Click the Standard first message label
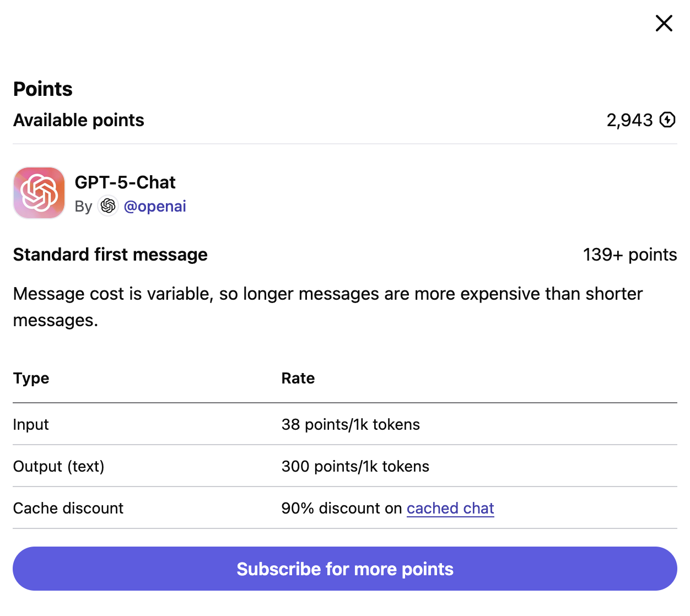Viewport: 690px width, 616px height. point(110,255)
